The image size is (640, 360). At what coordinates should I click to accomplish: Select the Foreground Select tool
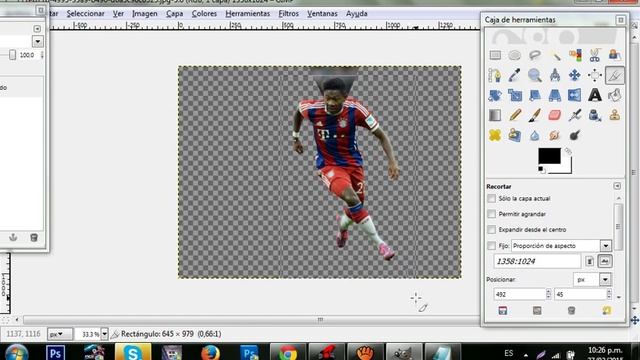coord(614,55)
